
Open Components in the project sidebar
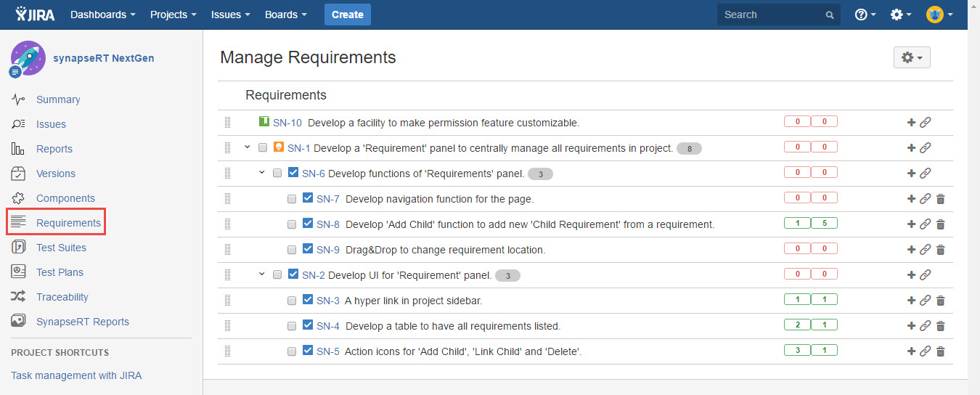click(x=65, y=198)
